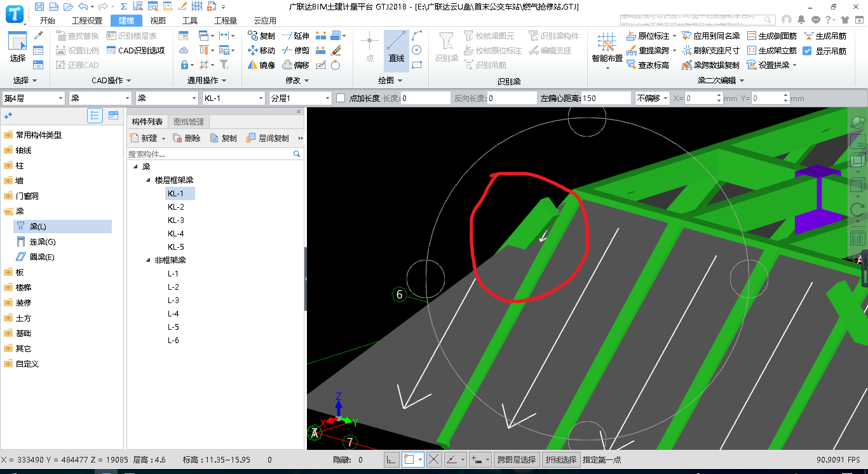Click the rotate view icon in viewport sidebar
The height and width of the screenshot is (474, 868).
tap(857, 210)
